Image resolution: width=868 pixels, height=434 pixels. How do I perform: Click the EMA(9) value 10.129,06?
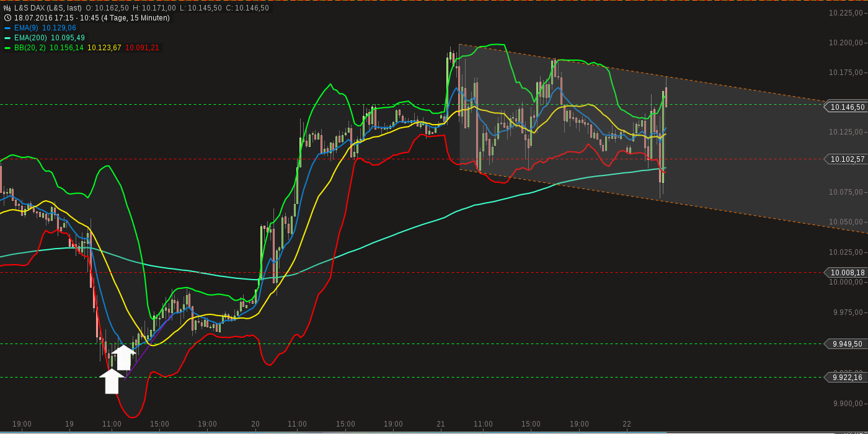(60, 28)
